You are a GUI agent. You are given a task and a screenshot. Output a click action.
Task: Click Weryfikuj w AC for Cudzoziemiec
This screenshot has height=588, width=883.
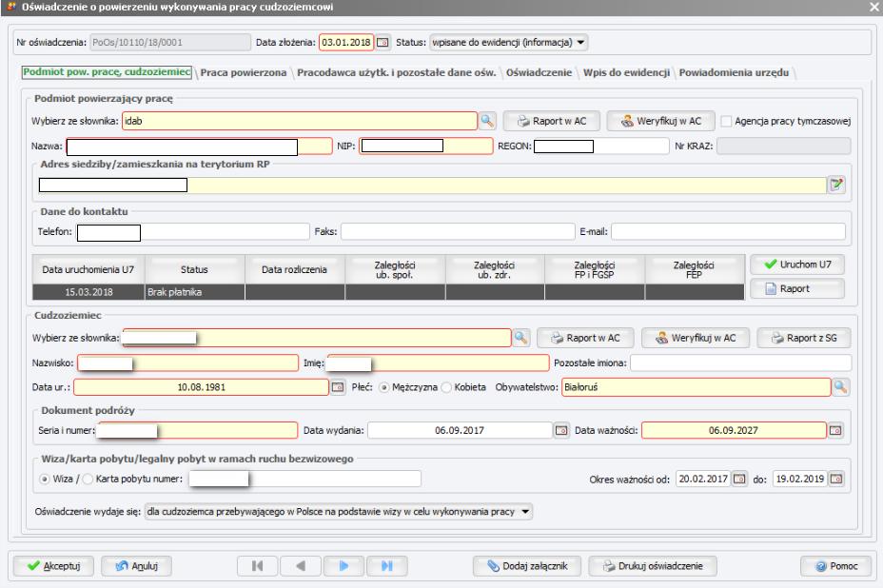pos(696,338)
